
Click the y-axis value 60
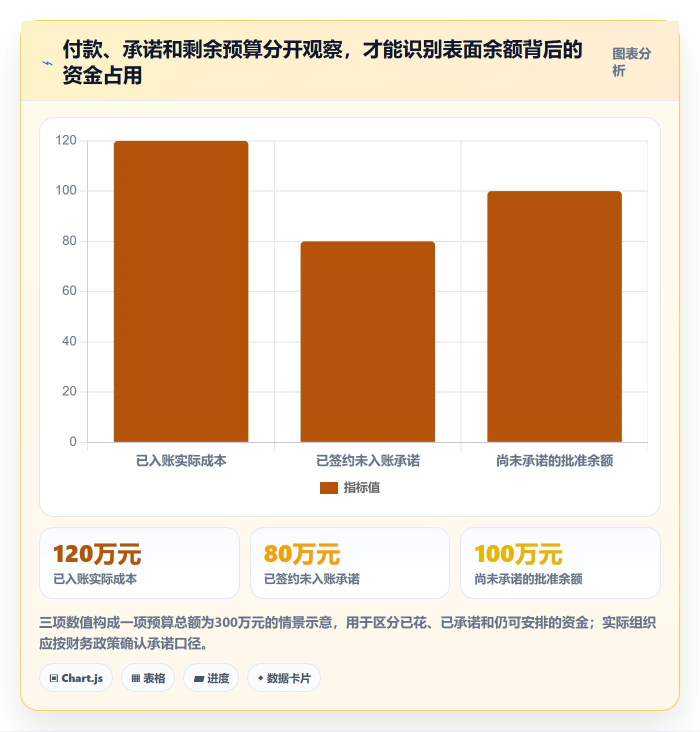(x=69, y=291)
